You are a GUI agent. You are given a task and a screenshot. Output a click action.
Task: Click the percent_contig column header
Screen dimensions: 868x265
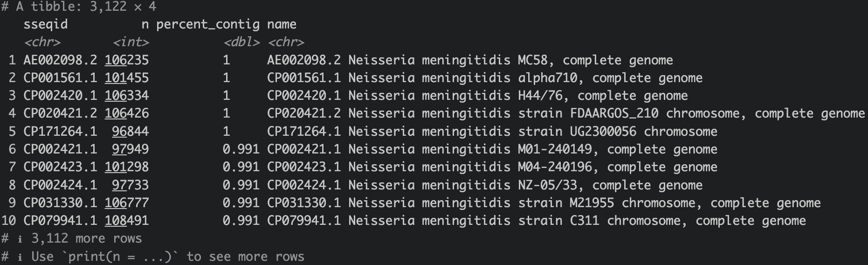pyautogui.click(x=208, y=24)
